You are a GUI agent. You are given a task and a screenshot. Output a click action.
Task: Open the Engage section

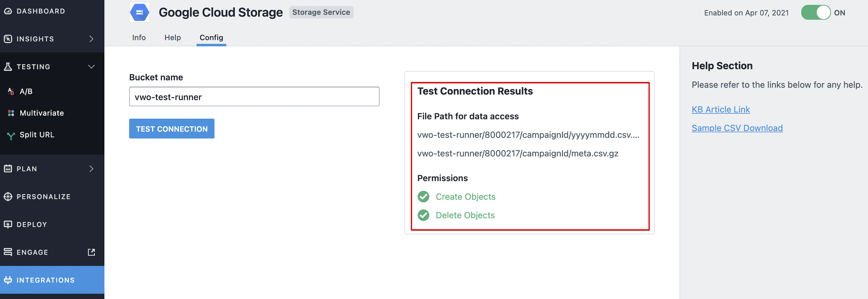point(52,252)
